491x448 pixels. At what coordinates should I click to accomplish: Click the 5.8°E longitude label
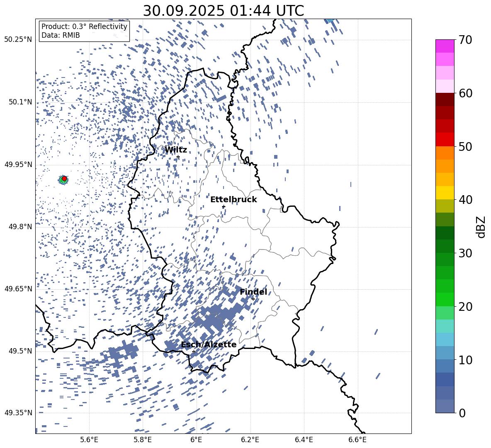click(x=143, y=440)
